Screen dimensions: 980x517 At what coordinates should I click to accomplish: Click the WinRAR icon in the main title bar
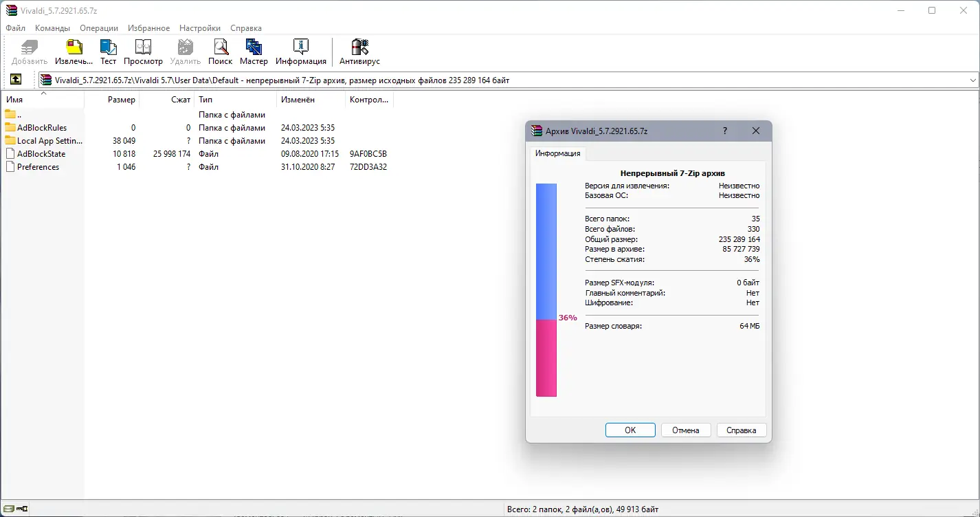(11, 10)
